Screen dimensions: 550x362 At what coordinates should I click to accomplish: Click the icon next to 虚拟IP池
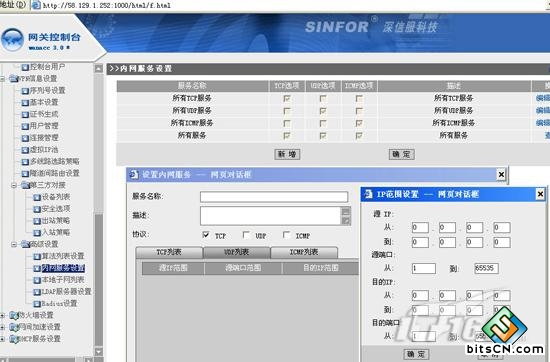click(25, 150)
